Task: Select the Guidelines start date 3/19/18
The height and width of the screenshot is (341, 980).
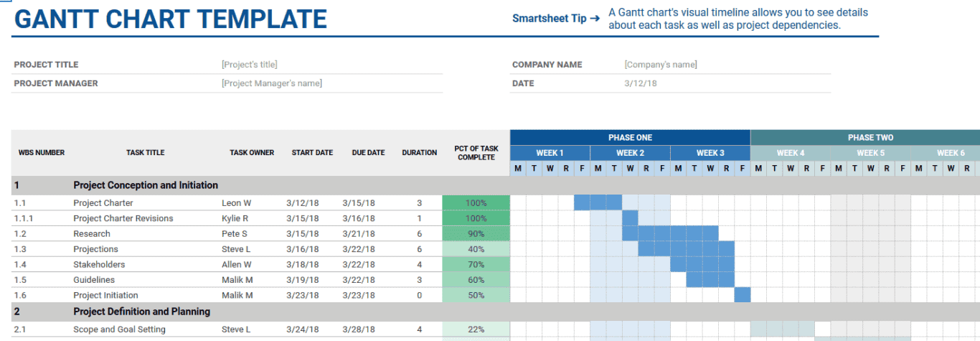Action: [301, 280]
